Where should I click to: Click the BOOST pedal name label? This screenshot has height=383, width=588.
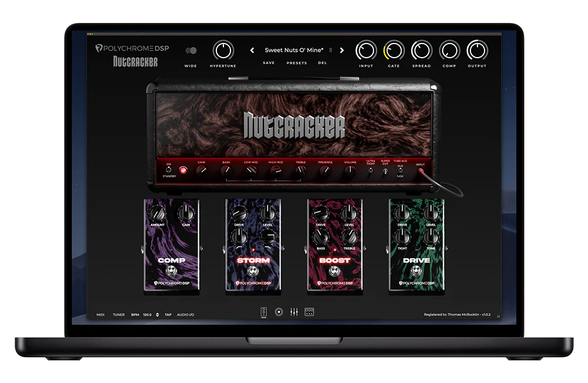[x=335, y=261]
